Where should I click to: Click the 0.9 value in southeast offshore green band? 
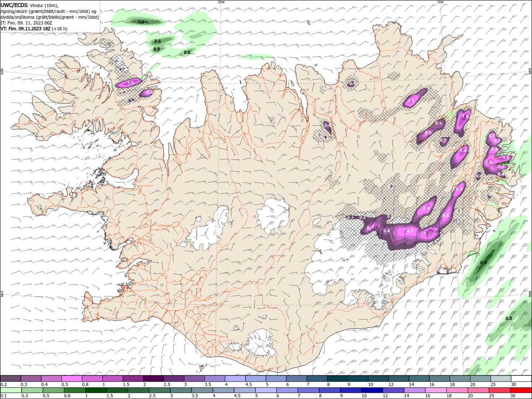tap(483, 263)
